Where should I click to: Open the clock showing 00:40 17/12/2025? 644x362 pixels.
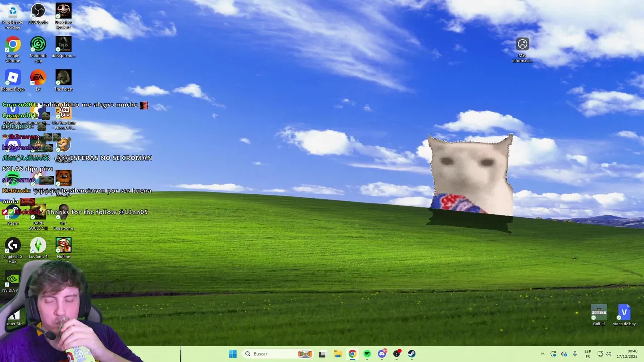point(628,354)
